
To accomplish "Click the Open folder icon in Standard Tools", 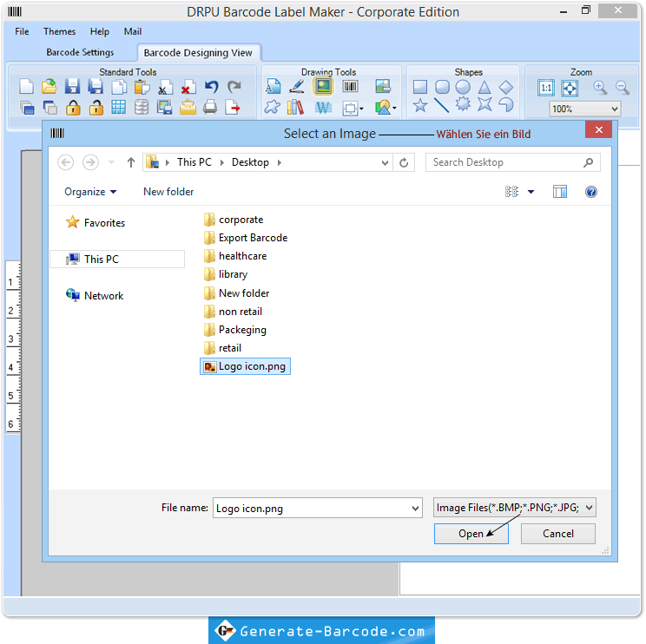I will [x=49, y=87].
